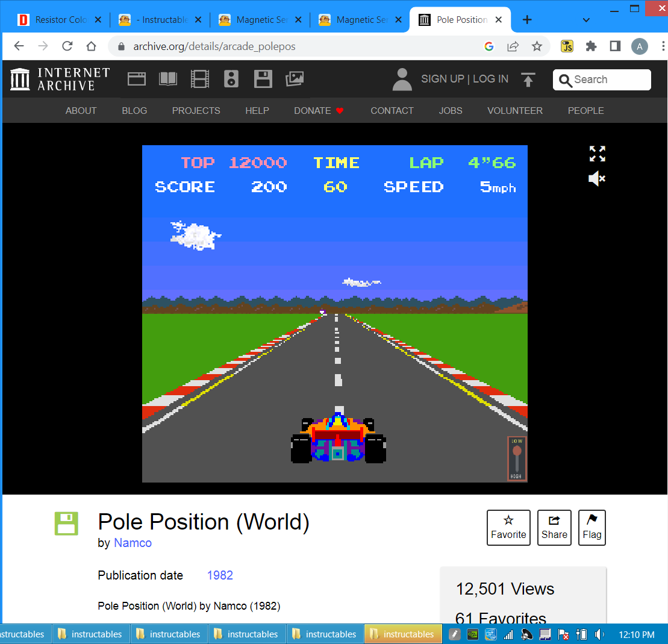
Task: Open the Video film-strip icon
Action: (200, 80)
